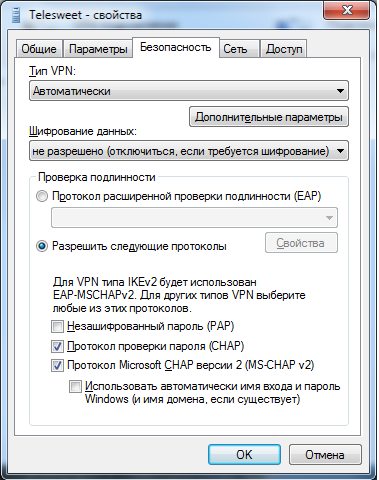Enable automatic Windows login name checkbox
The height and width of the screenshot is (480, 379).
[x=75, y=387]
